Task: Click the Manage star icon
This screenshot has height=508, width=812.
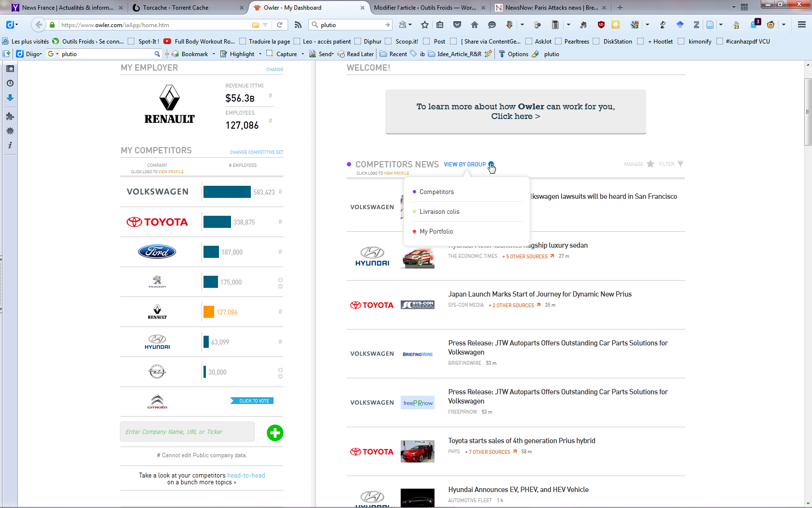Action: click(651, 164)
